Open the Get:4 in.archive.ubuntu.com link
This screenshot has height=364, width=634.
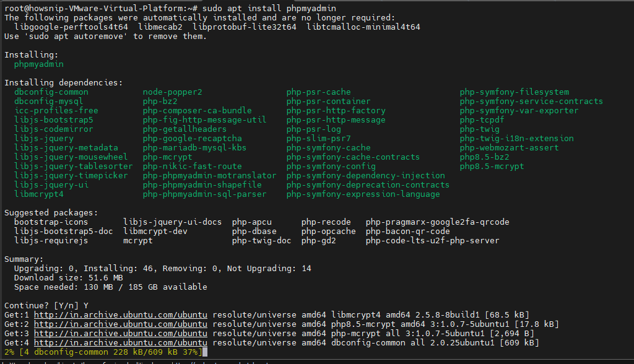(x=121, y=343)
